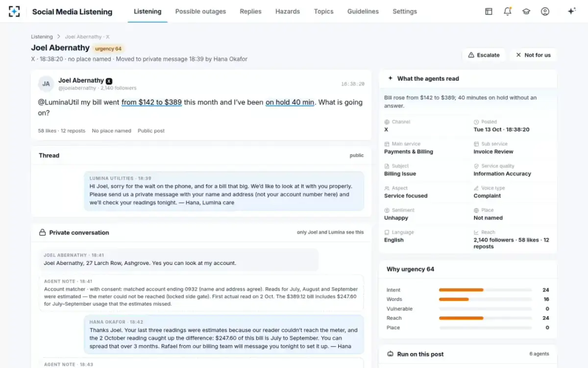Screen dimensions: 588x368
Task: Open the user profile icon
Action: (545, 11)
